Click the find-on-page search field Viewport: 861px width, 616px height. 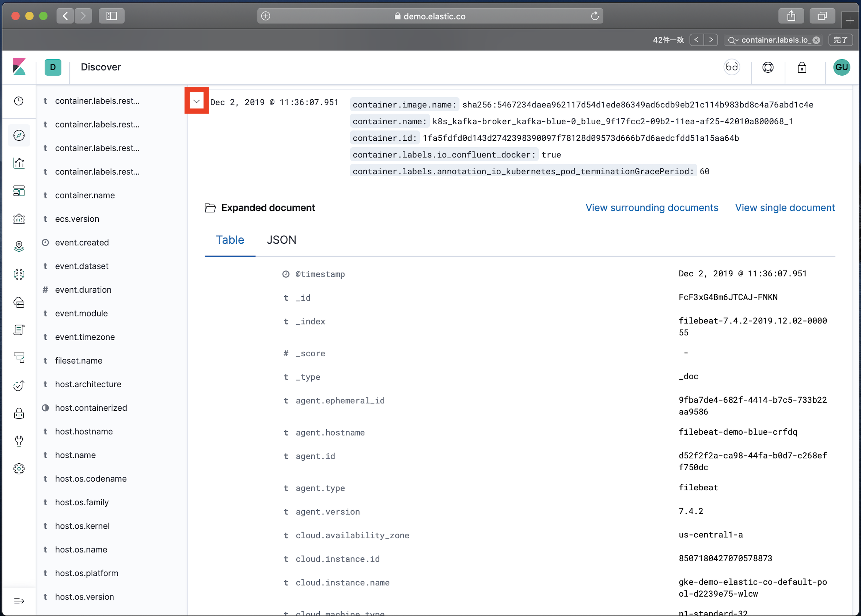tap(774, 40)
